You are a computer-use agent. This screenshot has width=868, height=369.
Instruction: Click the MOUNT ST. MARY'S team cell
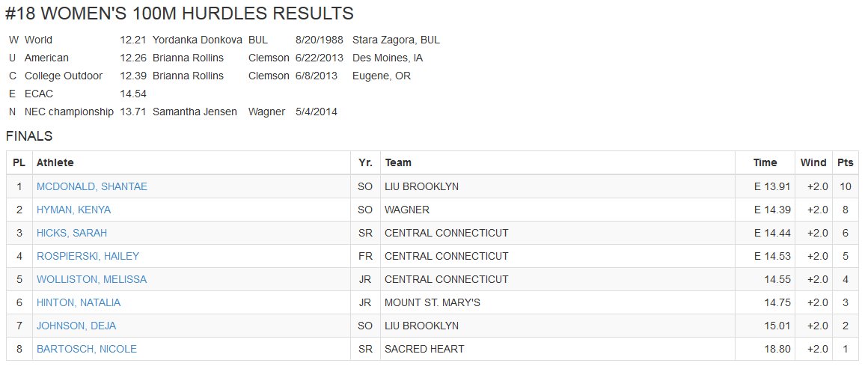tap(433, 303)
